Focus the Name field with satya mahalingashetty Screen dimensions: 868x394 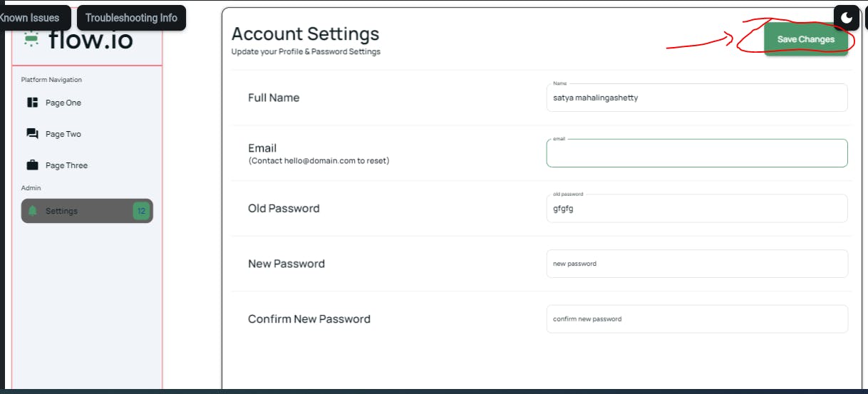coord(696,98)
